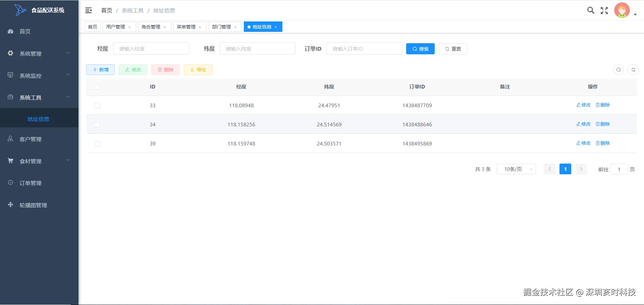This screenshot has width=644, height=305.
Task: Click the food delivery system logo
Action: click(x=20, y=10)
